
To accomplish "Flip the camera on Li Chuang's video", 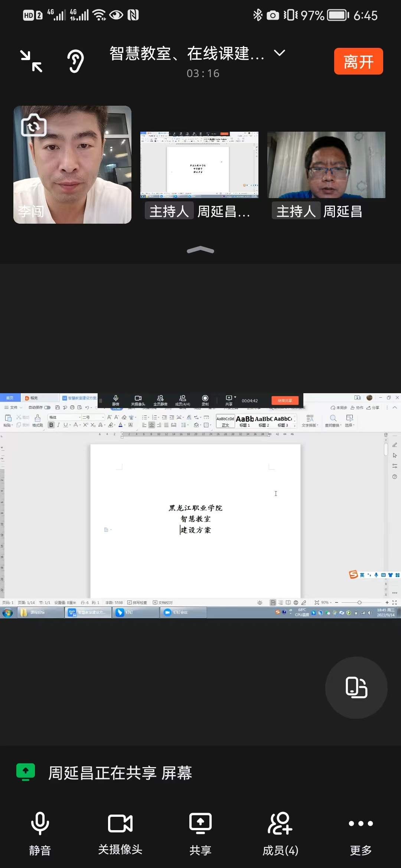I will [34, 125].
